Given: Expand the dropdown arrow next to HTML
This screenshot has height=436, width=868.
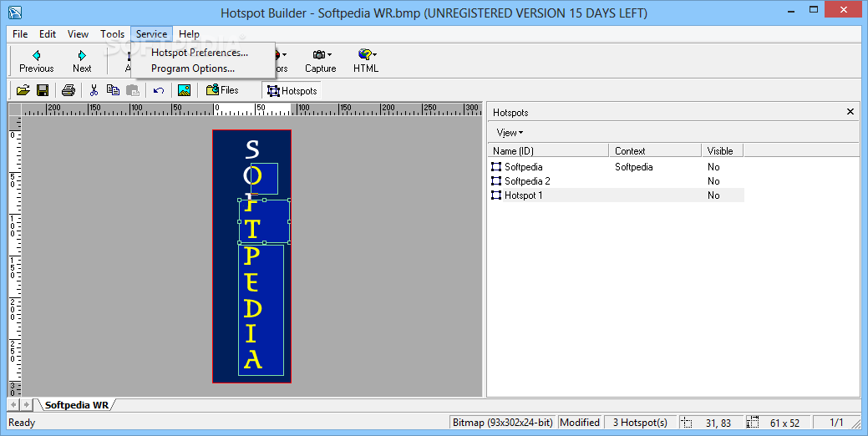Looking at the screenshot, I should point(375,55).
